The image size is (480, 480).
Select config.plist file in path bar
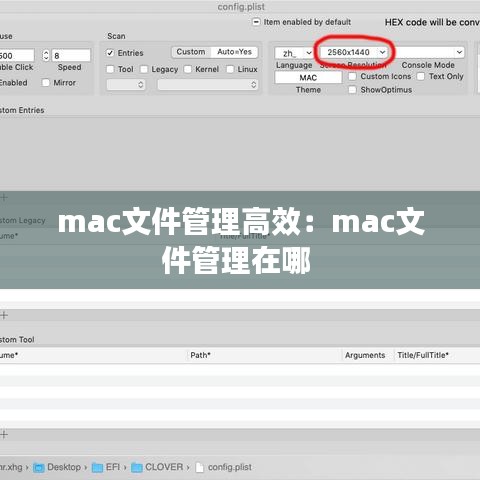pyautogui.click(x=224, y=467)
